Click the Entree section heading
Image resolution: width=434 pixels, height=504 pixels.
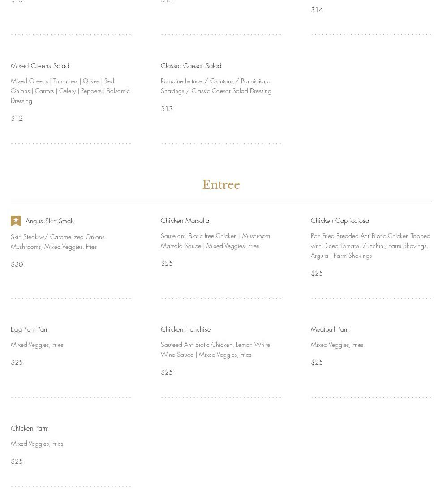click(x=221, y=185)
